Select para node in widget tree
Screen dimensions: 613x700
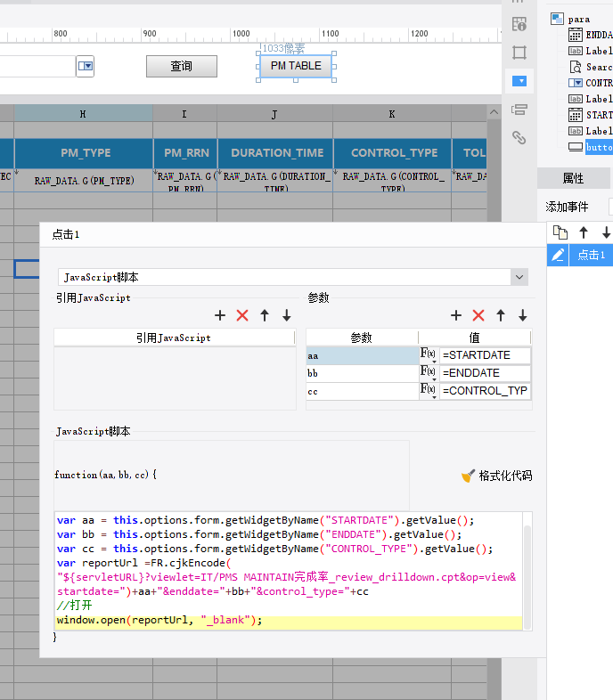coord(578,20)
